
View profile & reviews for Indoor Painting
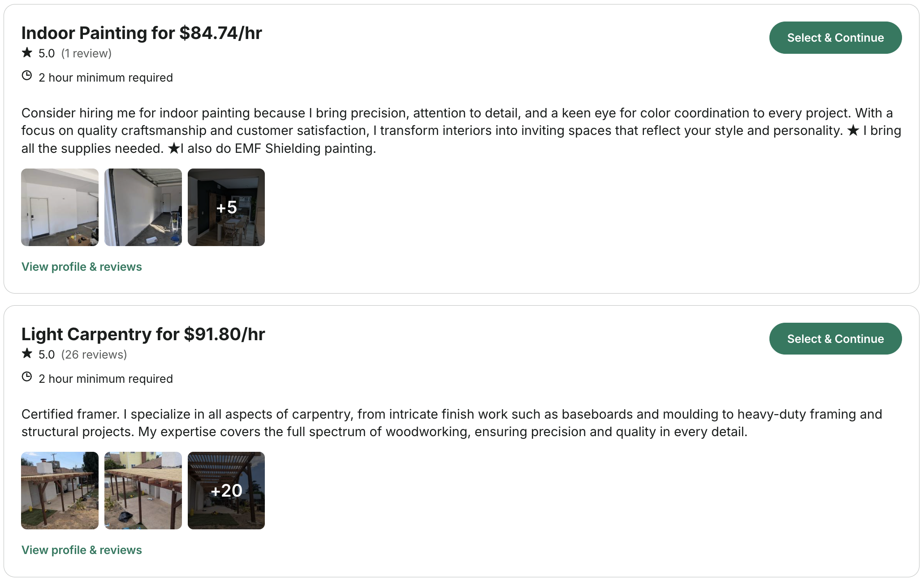coord(82,267)
